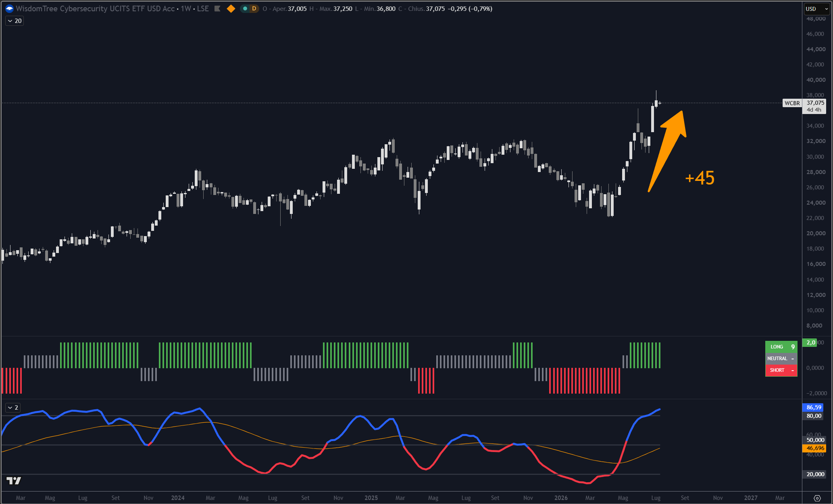Select the +45 text annotation

[x=700, y=178]
